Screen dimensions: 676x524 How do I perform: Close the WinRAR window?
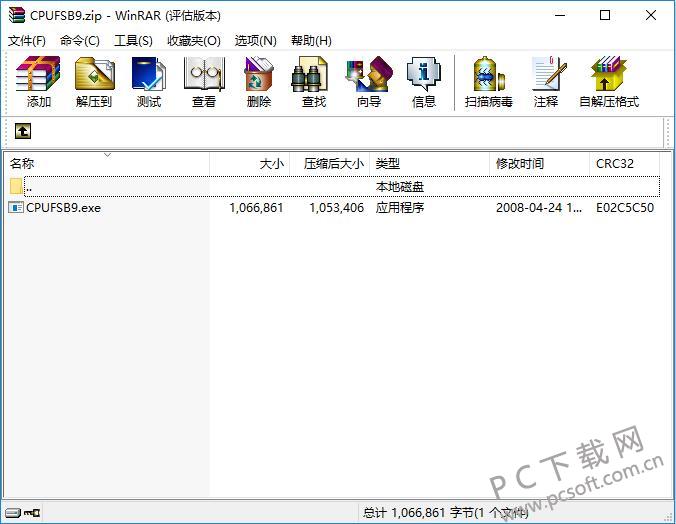tap(651, 16)
